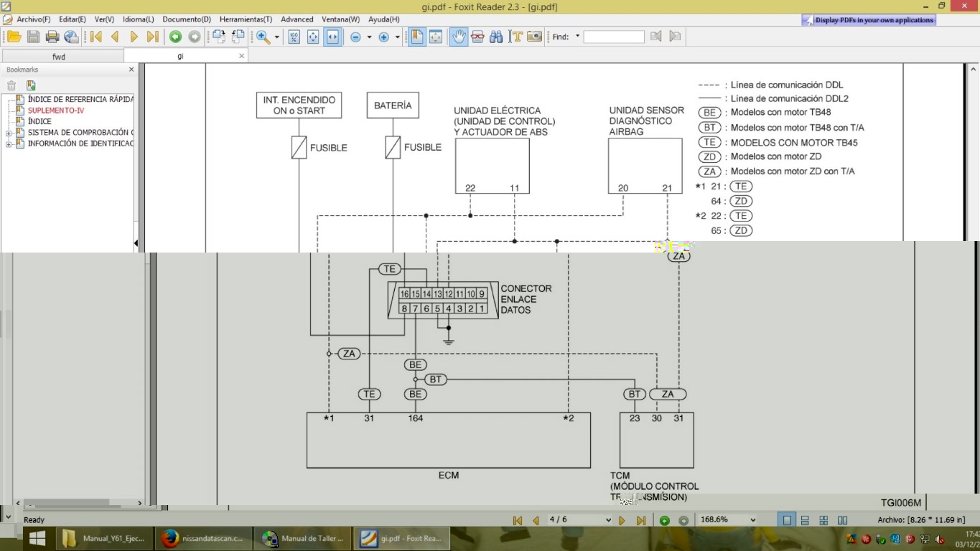Screen dimensions: 980x551
Task: Select the Text selection tool
Action: point(515,37)
